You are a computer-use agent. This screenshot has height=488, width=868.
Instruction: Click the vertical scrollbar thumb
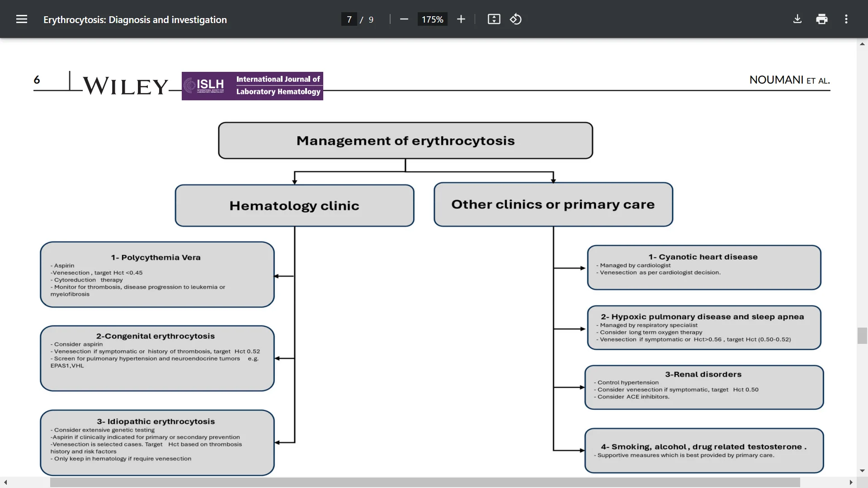pos(862,336)
